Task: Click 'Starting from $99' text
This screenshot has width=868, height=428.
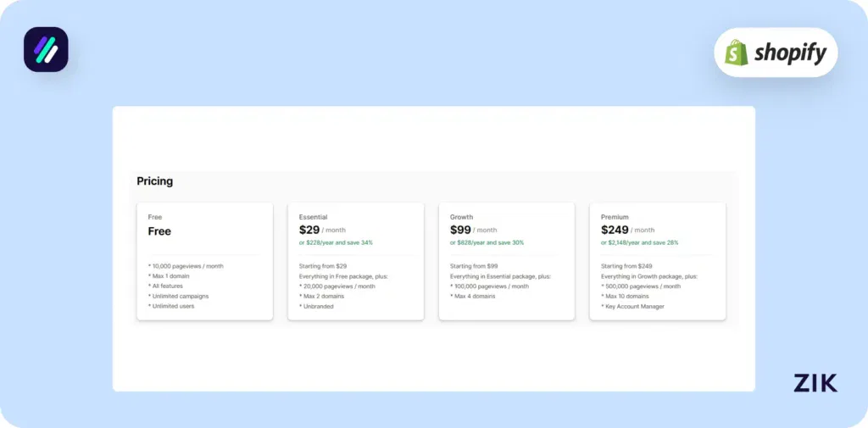Action: pyautogui.click(x=474, y=266)
